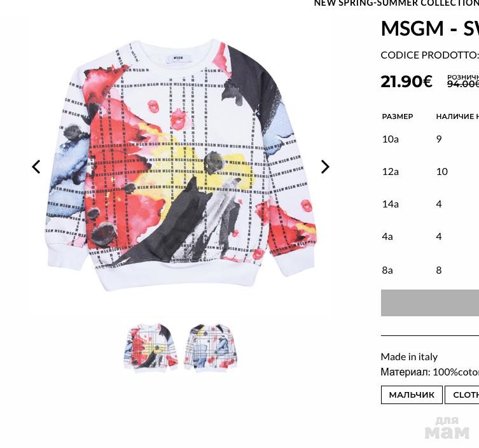Click the next image arrow
The width and height of the screenshot is (479, 448).
325,167
